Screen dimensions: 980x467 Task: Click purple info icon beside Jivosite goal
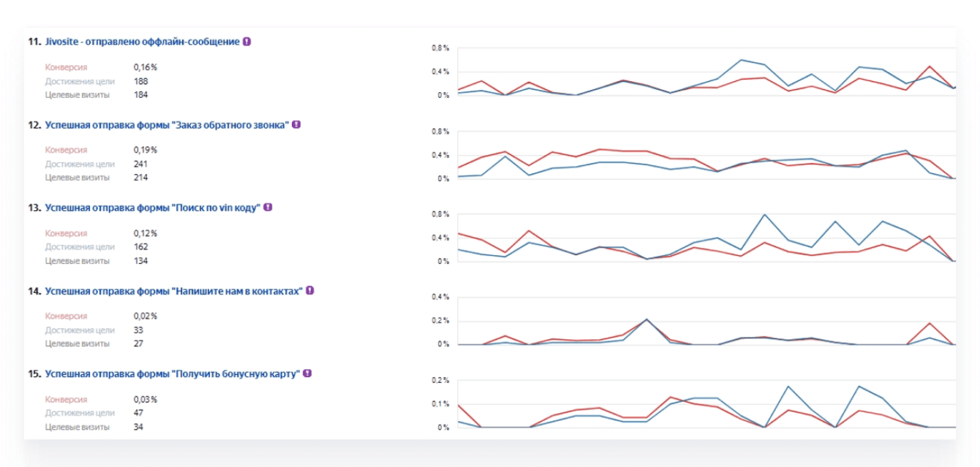coord(247,42)
